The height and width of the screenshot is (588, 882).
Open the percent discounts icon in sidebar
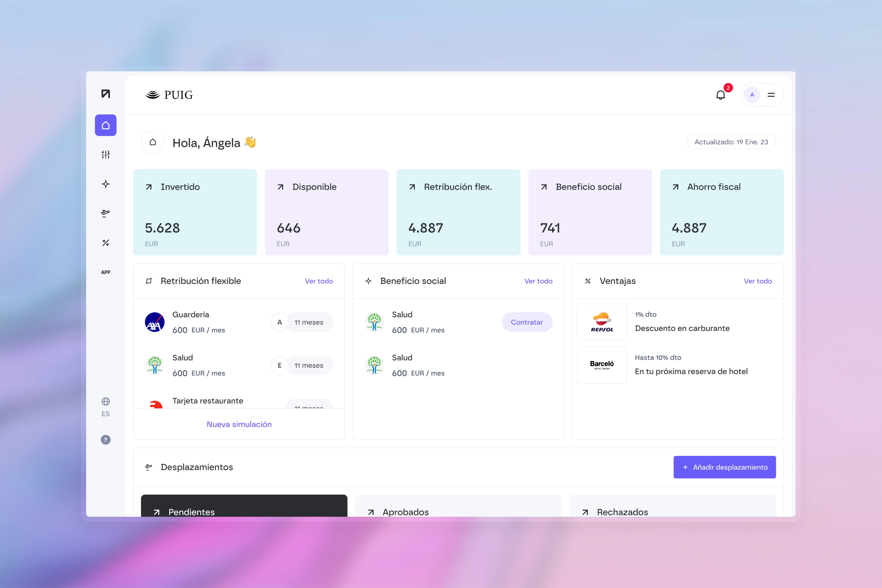click(106, 243)
